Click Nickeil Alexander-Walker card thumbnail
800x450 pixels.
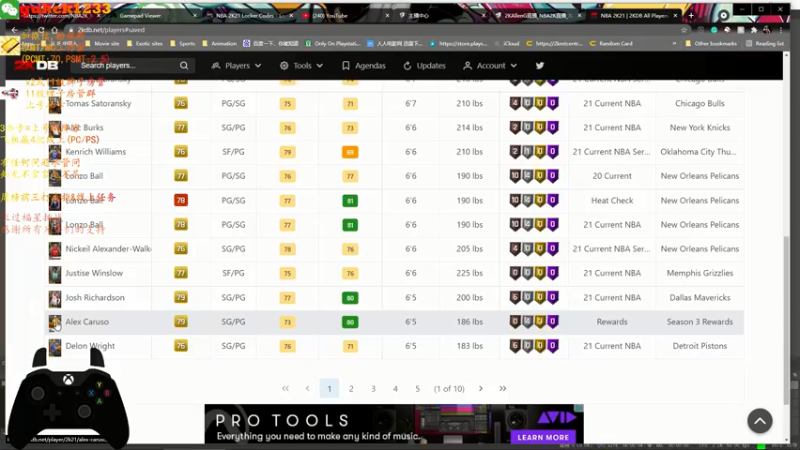click(x=55, y=250)
